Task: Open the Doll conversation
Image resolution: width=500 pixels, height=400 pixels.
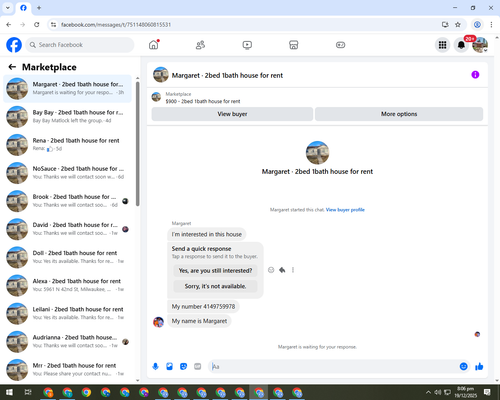Action: pos(67,257)
